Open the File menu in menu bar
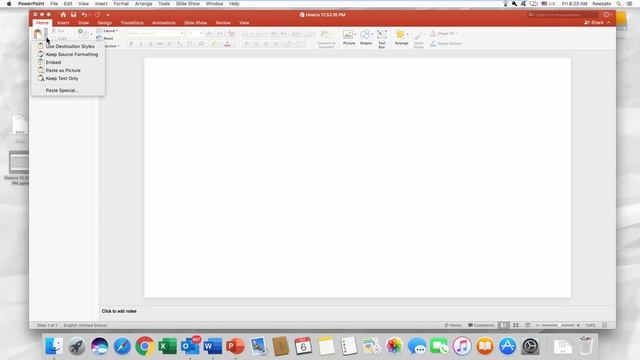Screen dimensions: 640x360 (54, 4)
